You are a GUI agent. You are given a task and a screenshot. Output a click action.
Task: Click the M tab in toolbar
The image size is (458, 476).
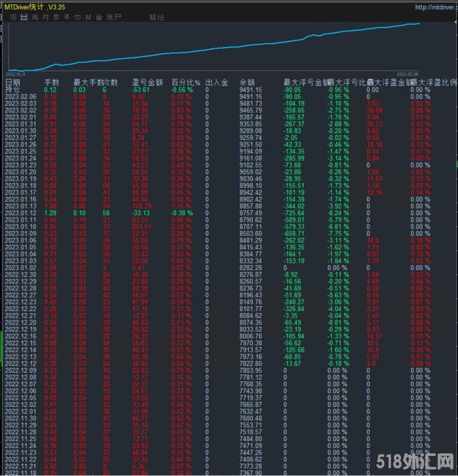tap(88, 18)
